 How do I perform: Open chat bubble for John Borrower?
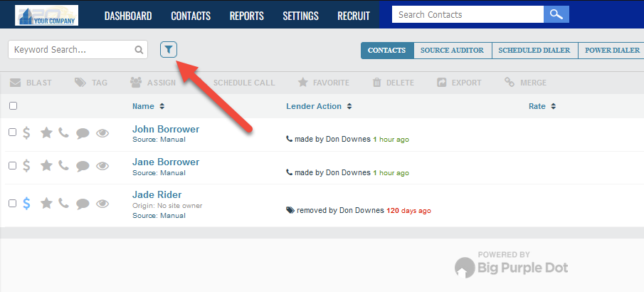(x=83, y=133)
